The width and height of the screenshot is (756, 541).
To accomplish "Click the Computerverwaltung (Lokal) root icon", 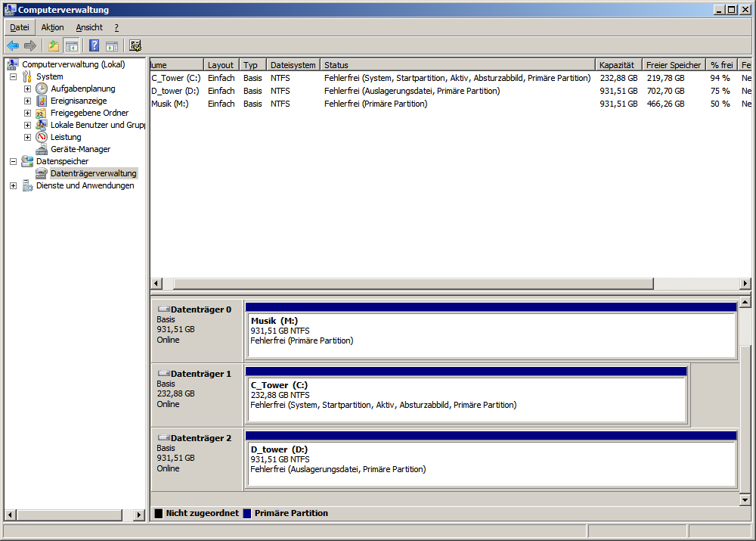I will coord(13,64).
